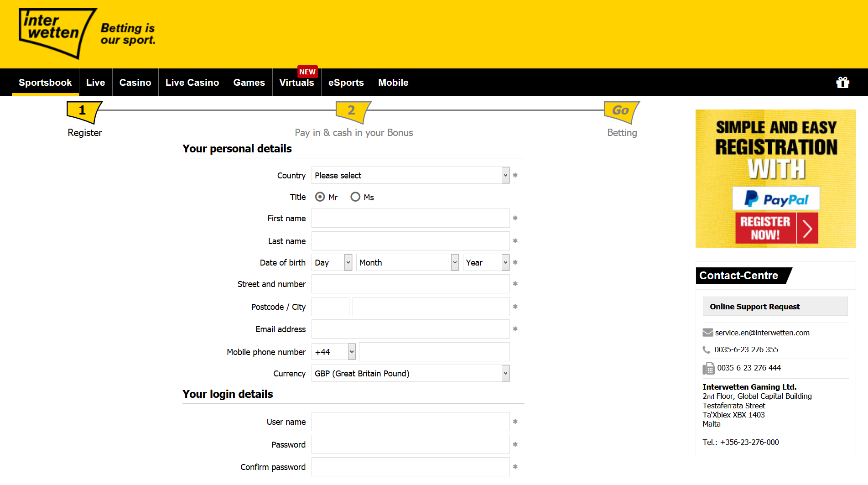This screenshot has width=868, height=485.
Task: Click the Postcode field
Action: [x=330, y=307]
